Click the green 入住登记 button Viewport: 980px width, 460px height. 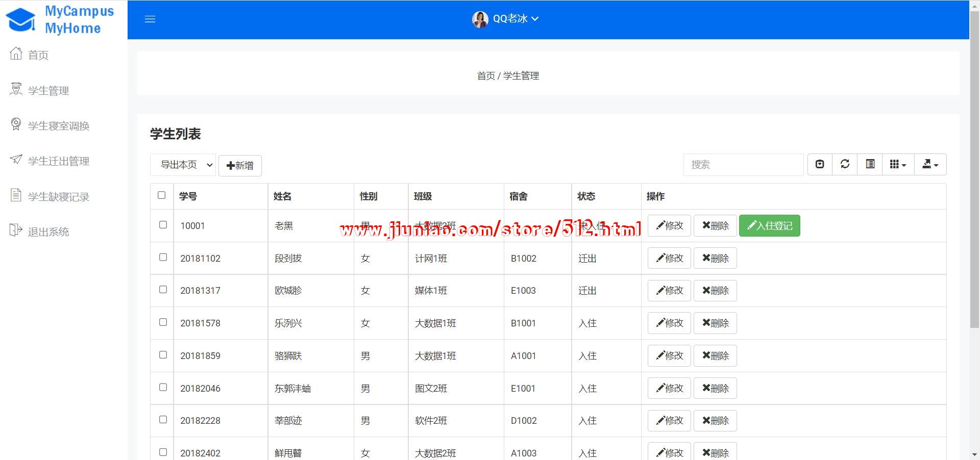769,226
